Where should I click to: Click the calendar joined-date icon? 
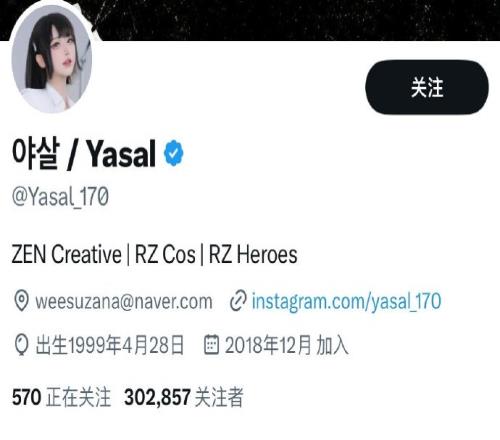(211, 344)
